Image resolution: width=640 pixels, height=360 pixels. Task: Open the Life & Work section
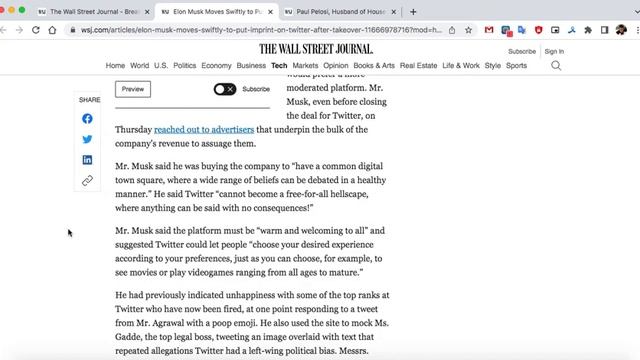(461, 65)
